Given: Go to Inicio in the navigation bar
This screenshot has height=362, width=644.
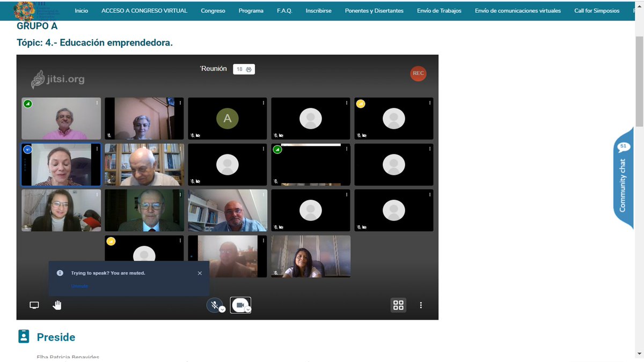Looking at the screenshot, I should [x=82, y=11].
